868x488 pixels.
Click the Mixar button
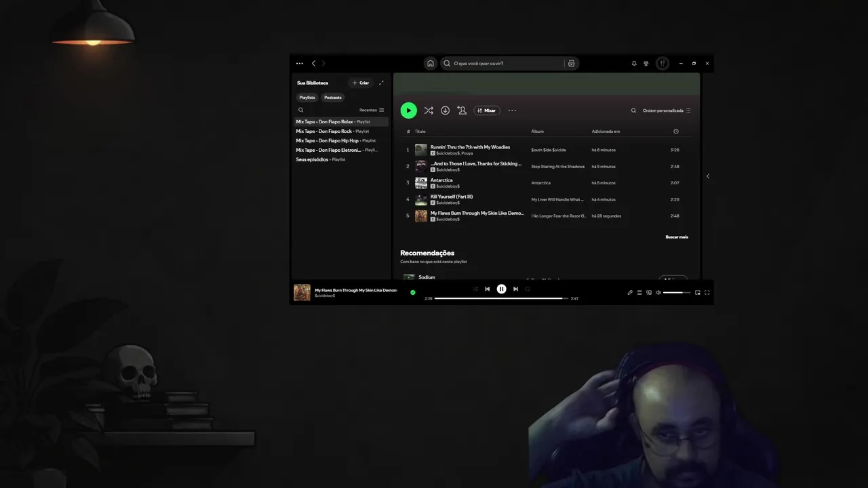pos(487,110)
